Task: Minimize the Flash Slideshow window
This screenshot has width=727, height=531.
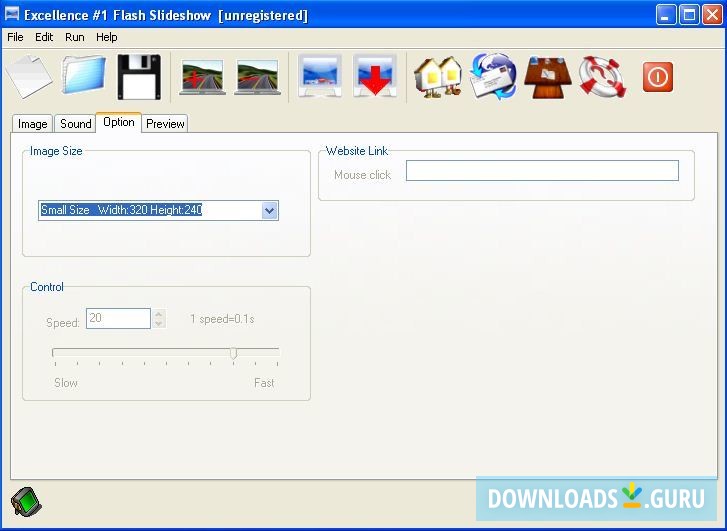Action: pos(666,15)
